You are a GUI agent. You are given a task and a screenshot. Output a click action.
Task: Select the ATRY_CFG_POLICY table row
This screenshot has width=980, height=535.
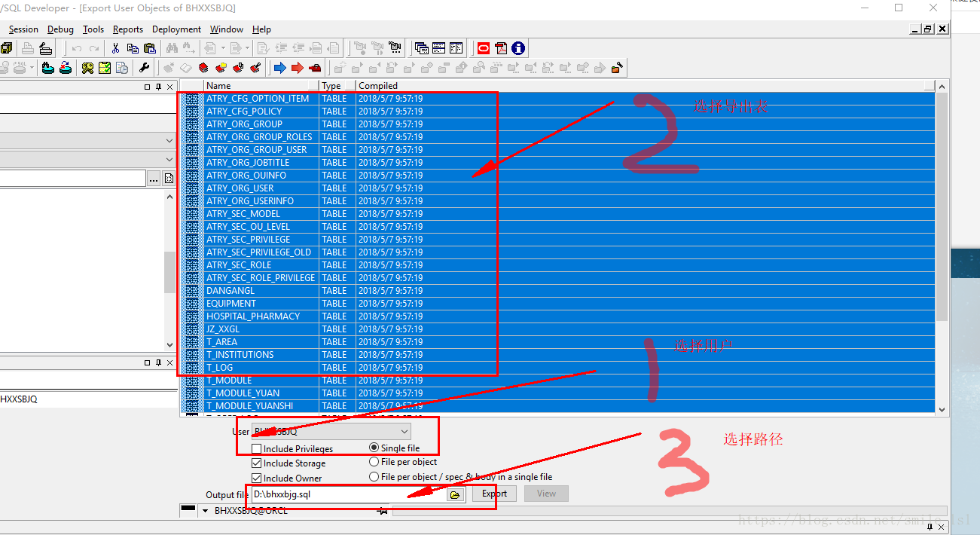(x=557, y=112)
